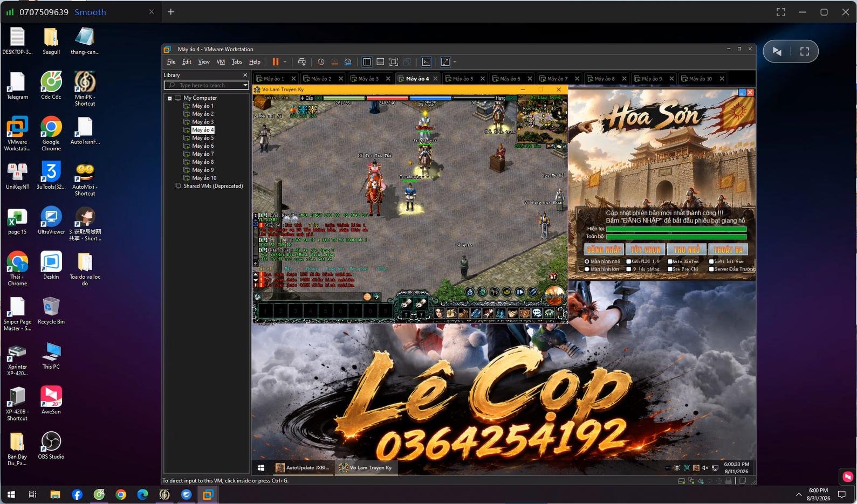This screenshot has height=504, width=857.
Task: Open UltraViewer desktop icon
Action: coord(51,220)
